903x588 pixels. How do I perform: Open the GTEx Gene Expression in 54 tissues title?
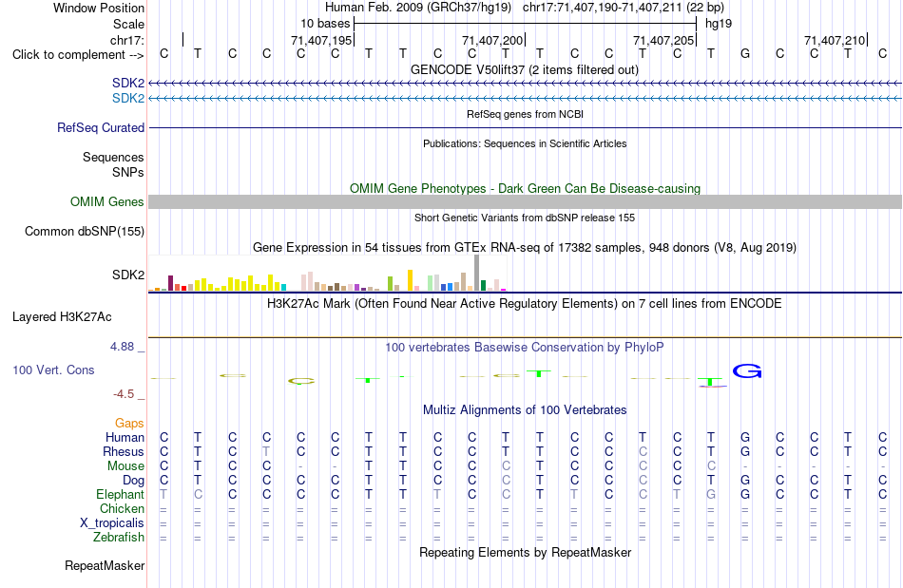click(525, 247)
